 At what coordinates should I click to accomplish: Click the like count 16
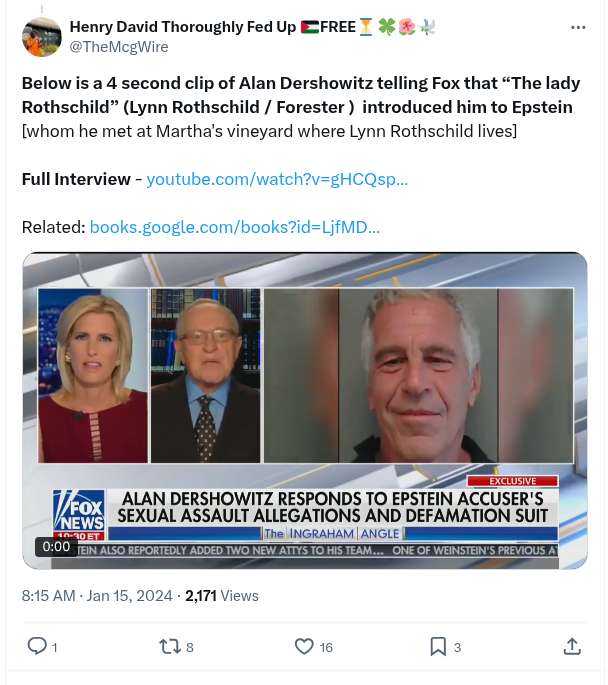pos(326,647)
